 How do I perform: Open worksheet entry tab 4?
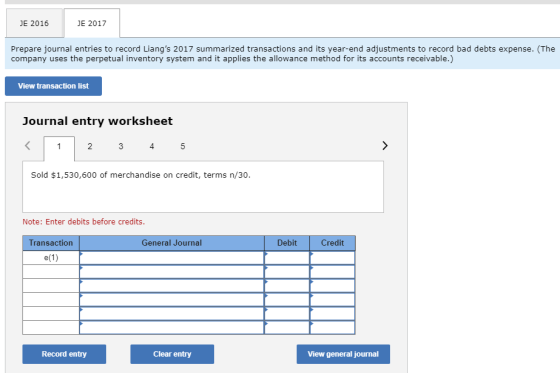152,146
